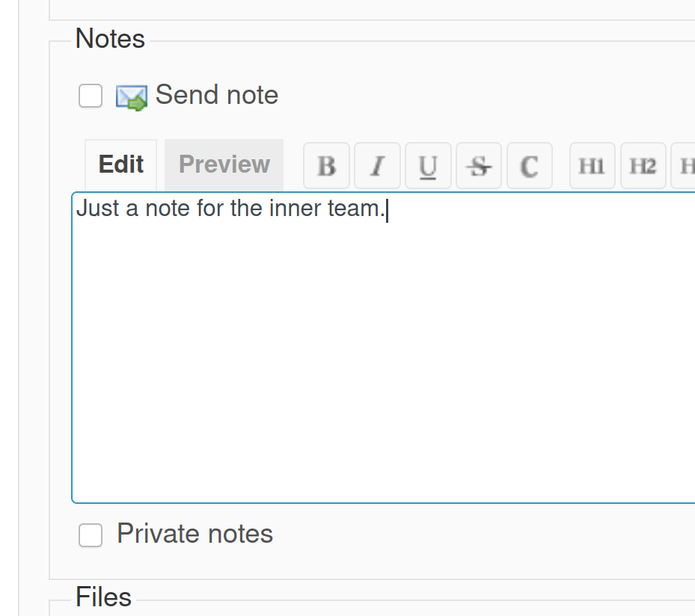This screenshot has width=695, height=616.
Task: Apply strikethrough using the S button
Action: click(479, 165)
